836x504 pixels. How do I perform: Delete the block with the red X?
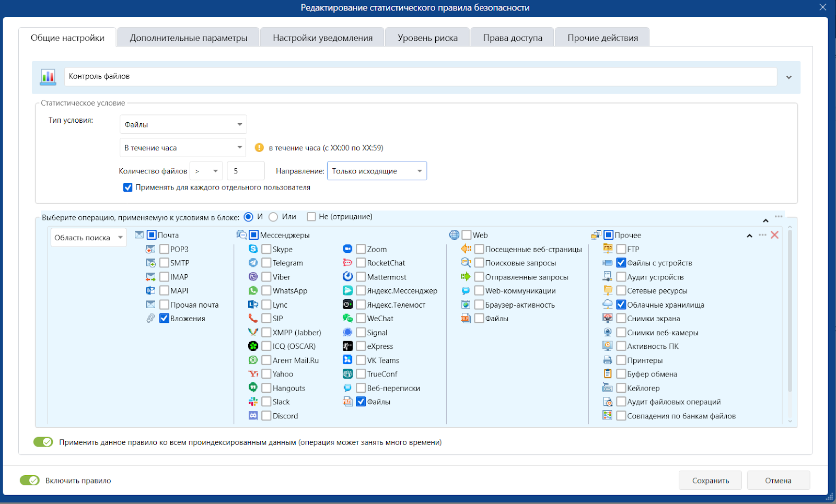(775, 235)
